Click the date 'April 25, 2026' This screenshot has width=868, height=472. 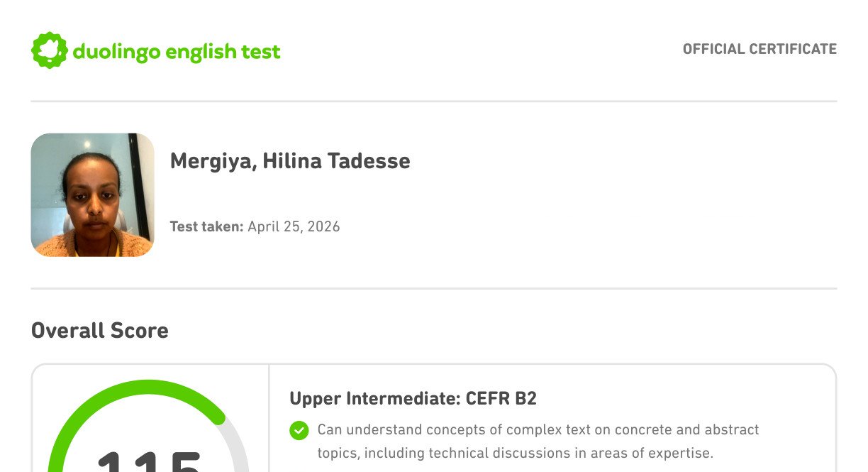point(294,227)
